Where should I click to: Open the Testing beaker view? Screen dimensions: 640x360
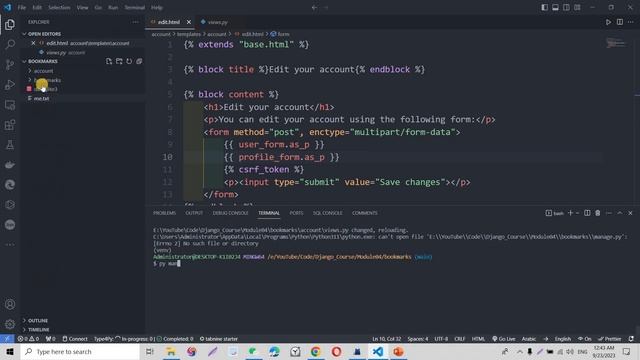(x=10, y=145)
